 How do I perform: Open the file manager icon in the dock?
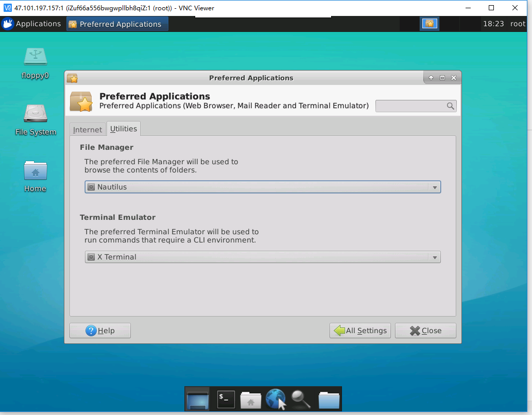click(x=328, y=399)
